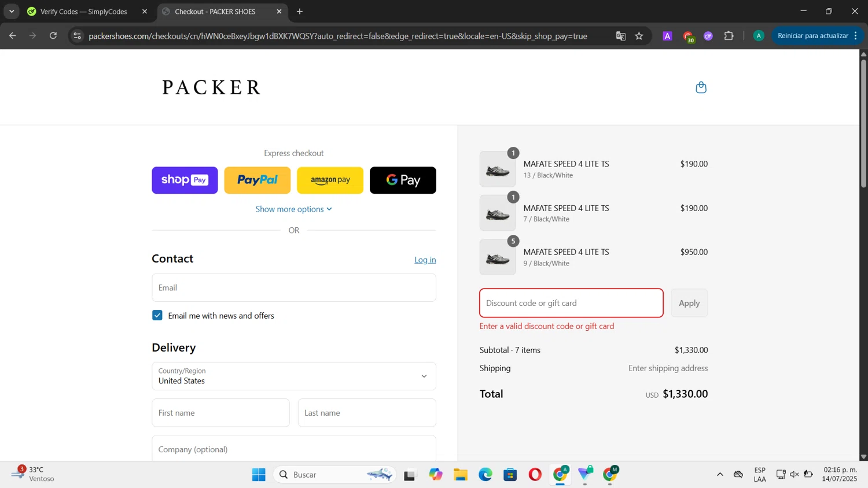The image size is (868, 488).
Task: Click the taskbar Buscar search box
Action: pos(334,475)
